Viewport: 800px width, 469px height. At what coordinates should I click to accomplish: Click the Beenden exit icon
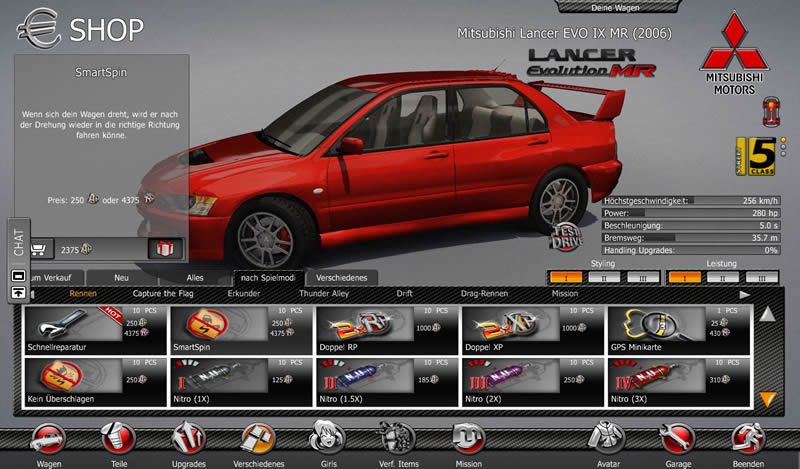(x=746, y=440)
